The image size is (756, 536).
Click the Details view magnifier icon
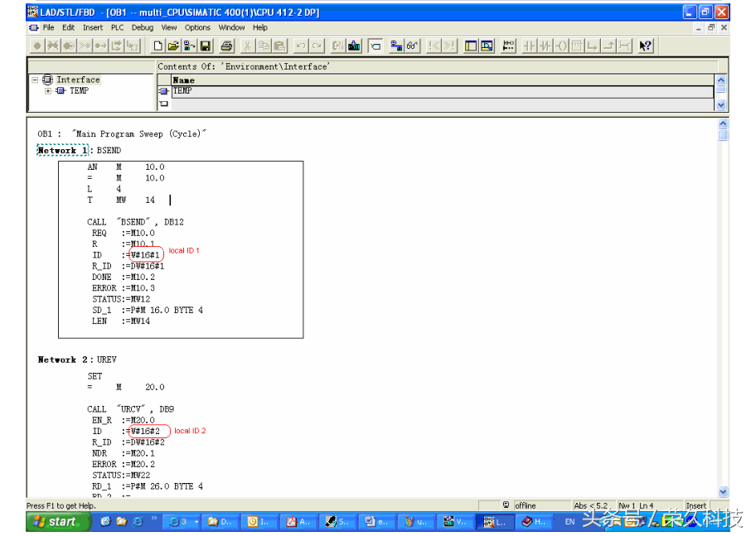pyautogui.click(x=487, y=46)
